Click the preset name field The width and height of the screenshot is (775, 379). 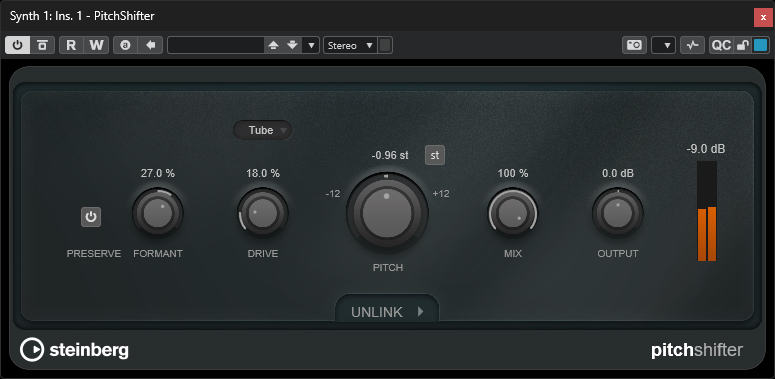(x=215, y=45)
